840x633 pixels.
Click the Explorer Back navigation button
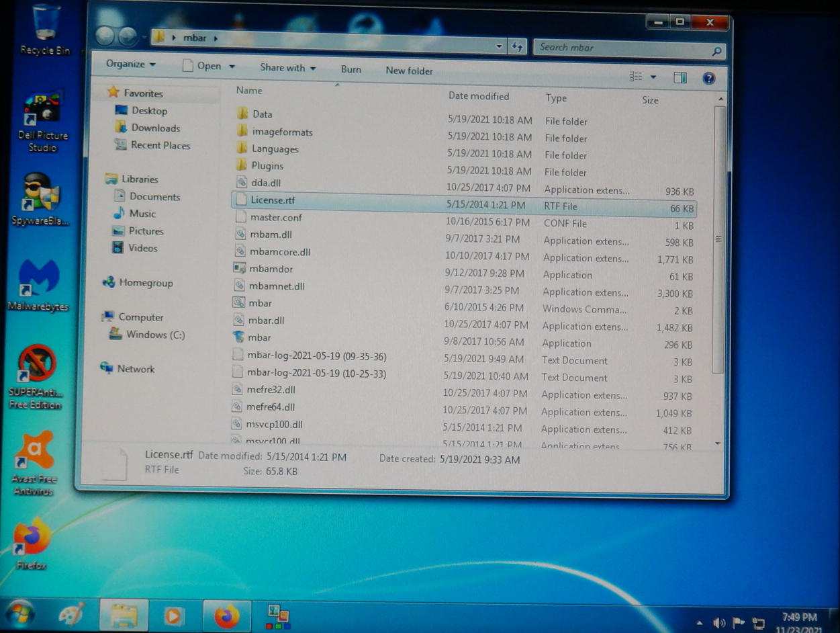pos(105,36)
